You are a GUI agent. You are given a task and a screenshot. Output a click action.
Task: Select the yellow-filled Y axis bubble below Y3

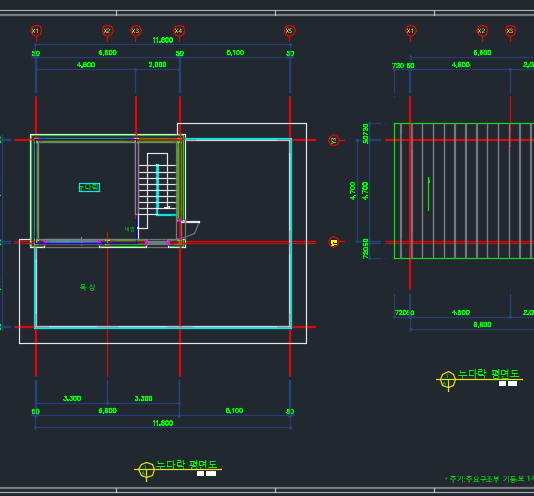334,242
